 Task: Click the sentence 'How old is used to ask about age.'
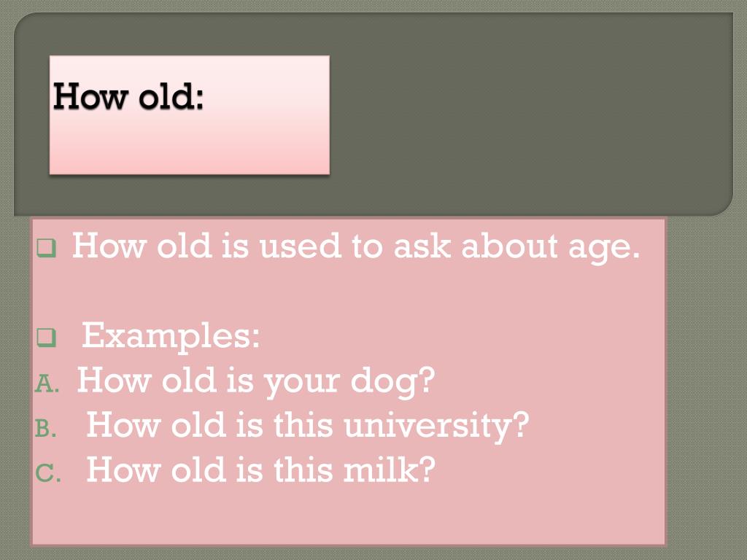click(x=356, y=246)
